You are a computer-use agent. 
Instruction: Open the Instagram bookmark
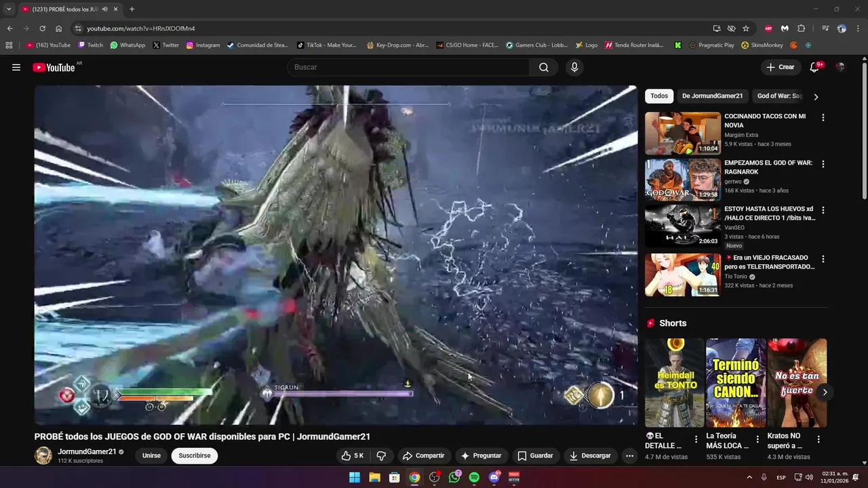click(203, 45)
